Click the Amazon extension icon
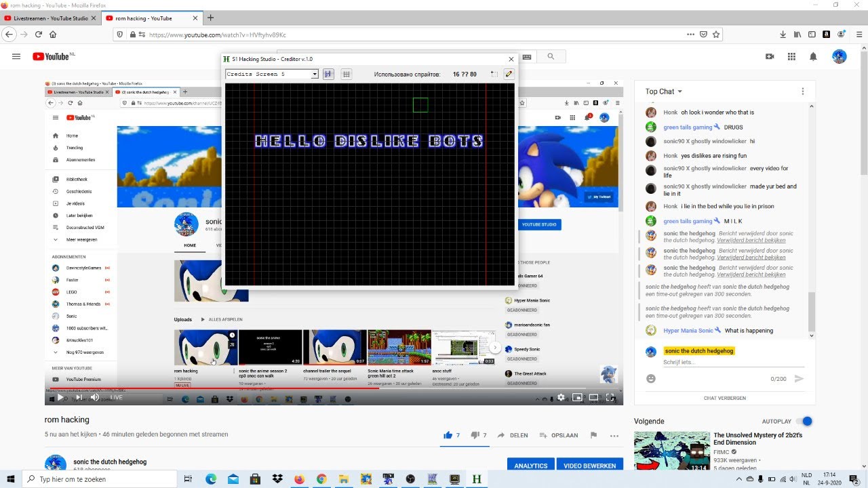Image resolution: width=868 pixels, height=488 pixels. [827, 35]
